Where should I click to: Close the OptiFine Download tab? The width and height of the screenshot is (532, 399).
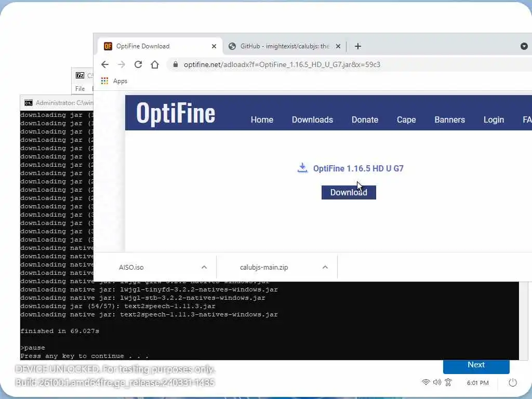click(x=214, y=46)
